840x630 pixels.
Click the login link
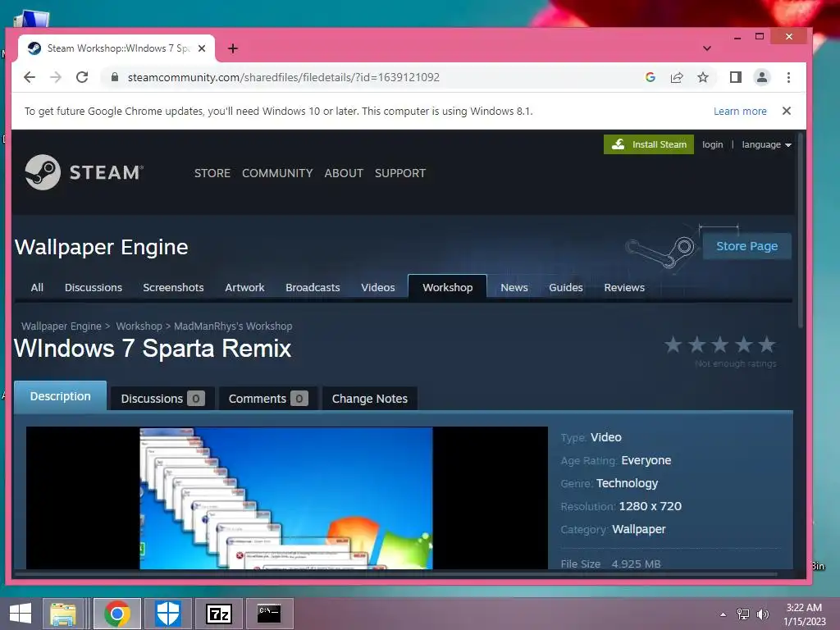click(713, 144)
